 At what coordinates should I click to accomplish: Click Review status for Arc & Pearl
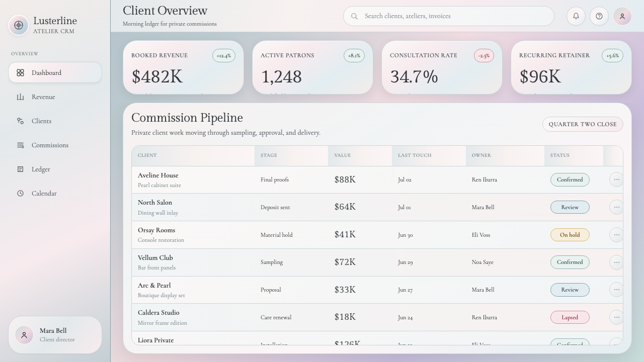point(570,290)
